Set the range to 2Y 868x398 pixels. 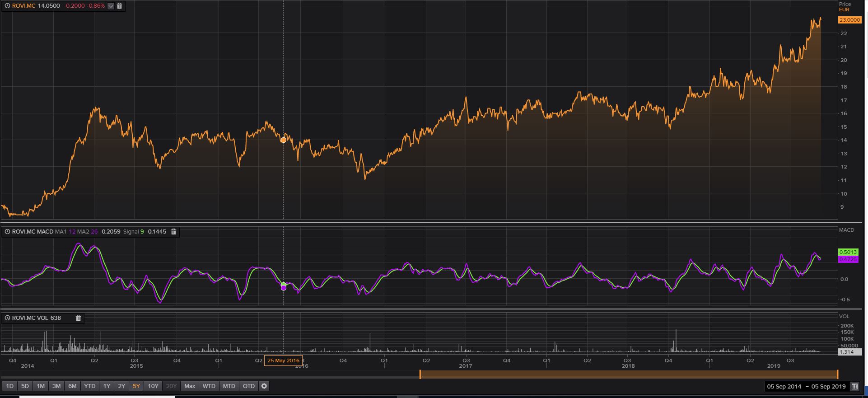pos(121,386)
